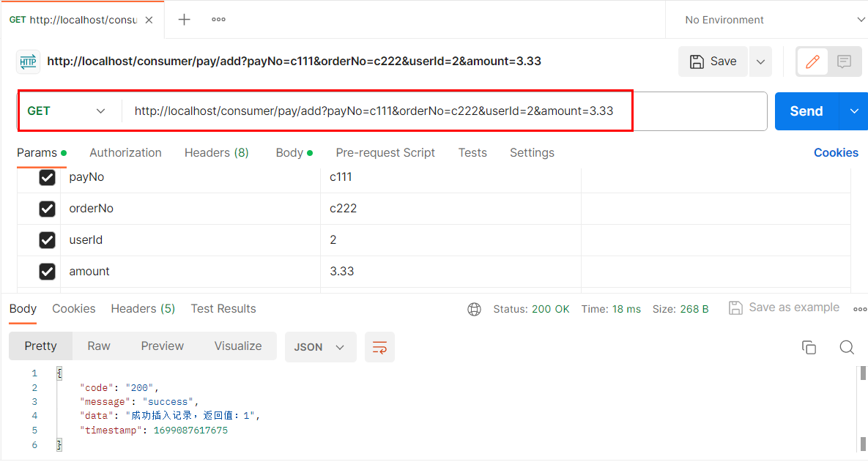Screen dimensions: 868x462
Task: Open response options three-dot menu
Action: tap(860, 309)
